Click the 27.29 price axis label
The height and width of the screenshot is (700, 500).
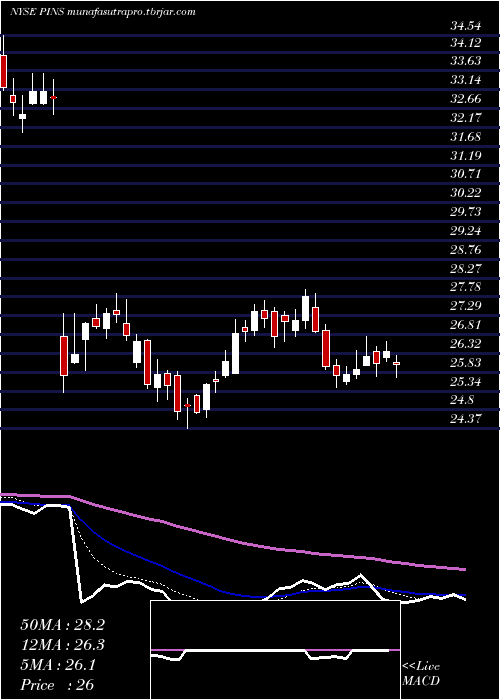[466, 306]
